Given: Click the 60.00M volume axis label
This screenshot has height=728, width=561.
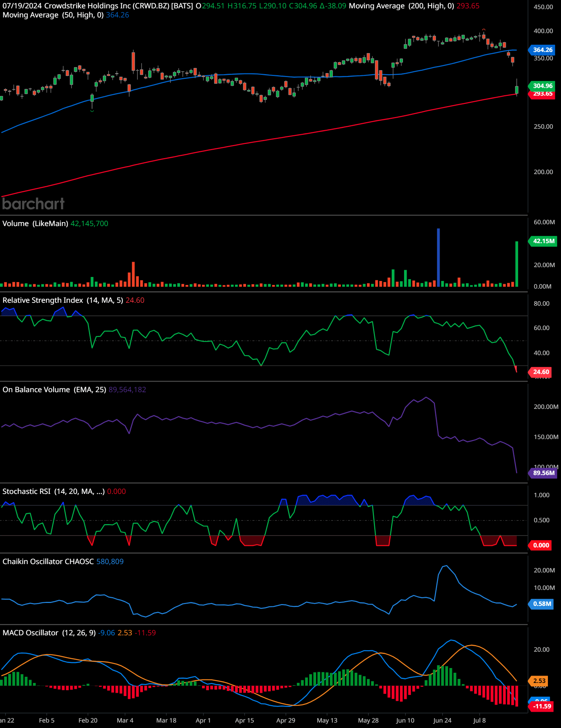Looking at the screenshot, I should [x=544, y=222].
